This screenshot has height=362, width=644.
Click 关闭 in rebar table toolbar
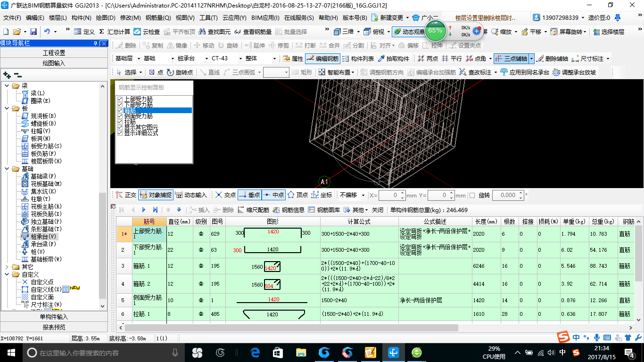[378, 210]
